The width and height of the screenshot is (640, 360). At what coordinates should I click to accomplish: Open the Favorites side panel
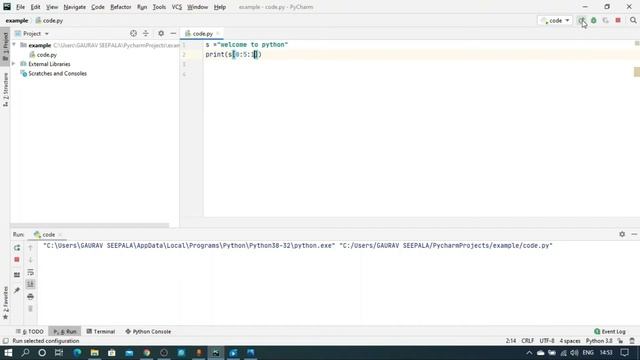point(5,303)
